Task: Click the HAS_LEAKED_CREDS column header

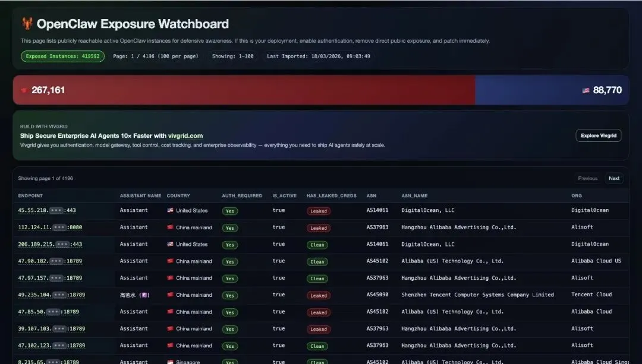Action: [x=331, y=196]
